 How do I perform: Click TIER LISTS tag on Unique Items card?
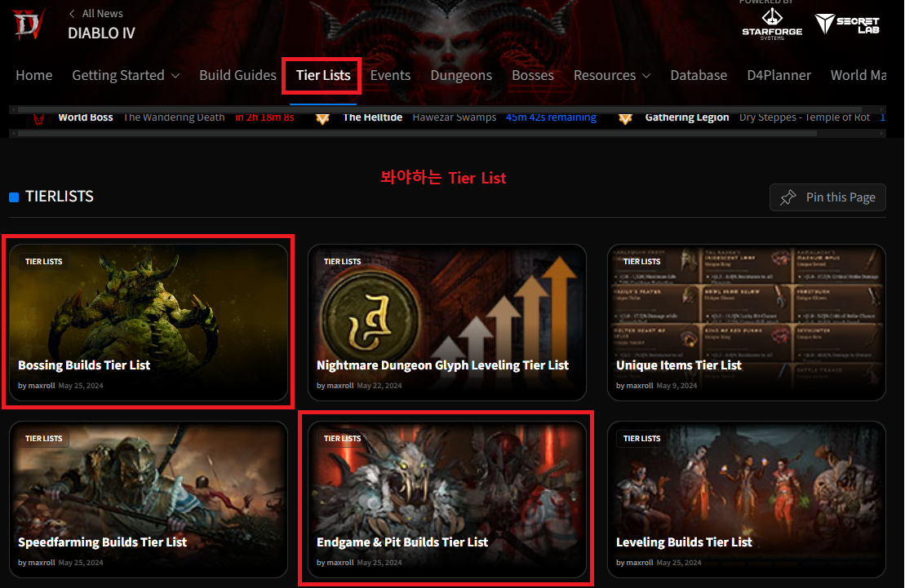pos(641,262)
